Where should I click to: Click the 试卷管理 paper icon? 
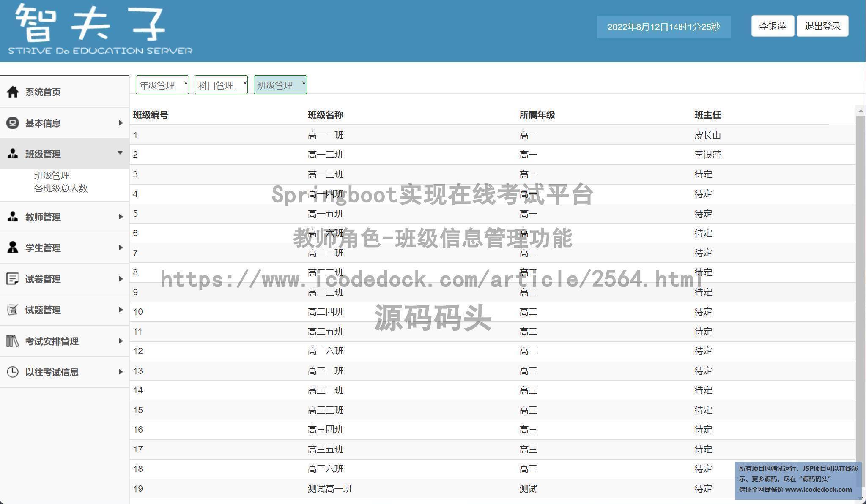[13, 279]
